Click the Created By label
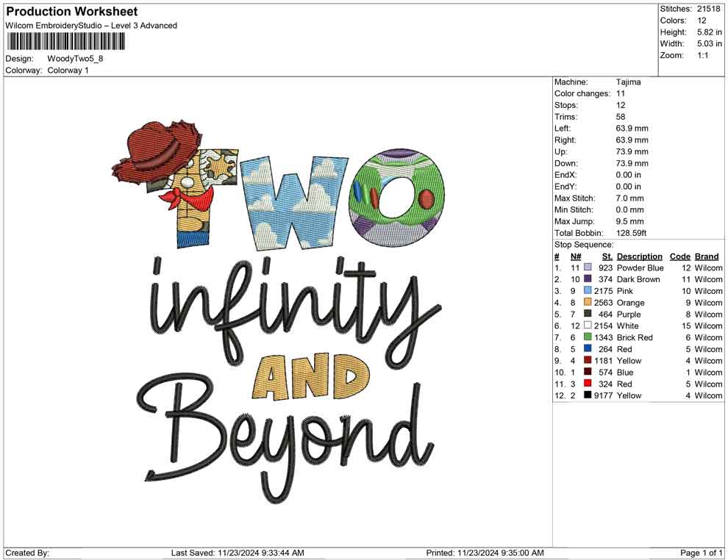This screenshot has width=728, height=560. (27, 553)
